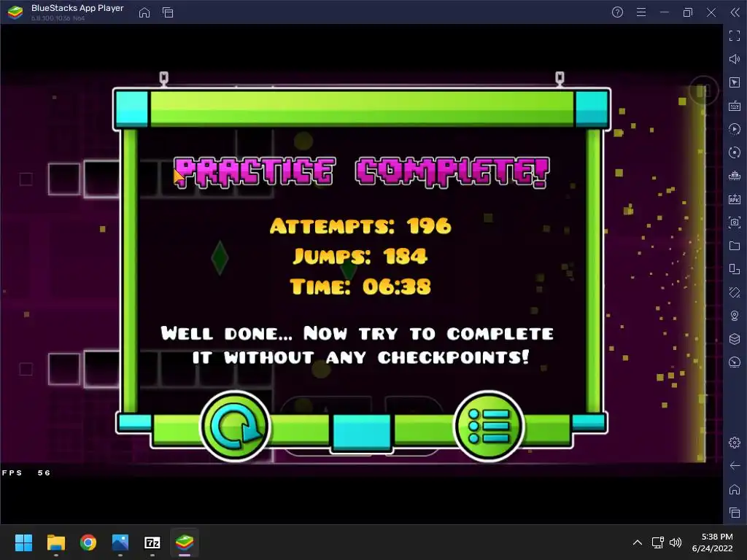The width and height of the screenshot is (747, 560).
Task: Click the BlueStacks taskbar icon
Action: [185, 542]
